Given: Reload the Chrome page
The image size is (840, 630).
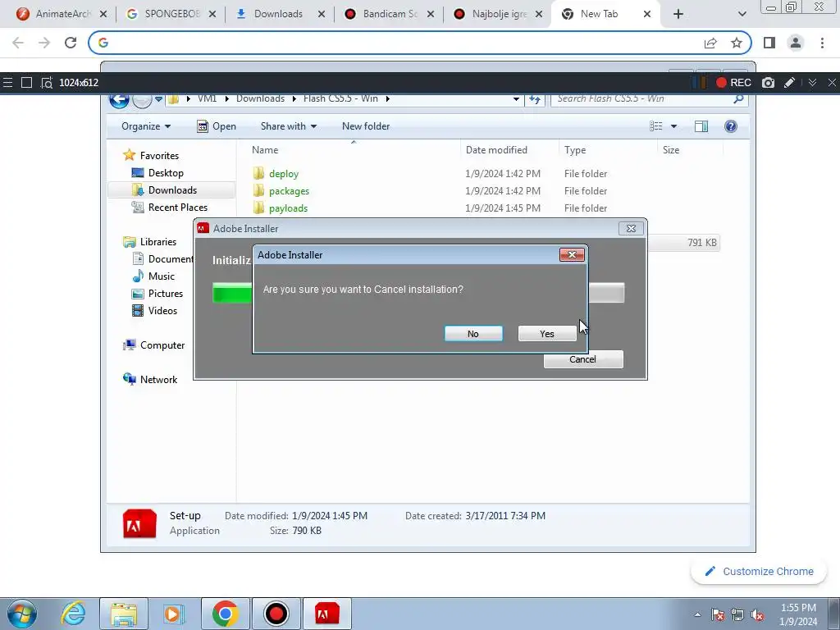Looking at the screenshot, I should [71, 43].
